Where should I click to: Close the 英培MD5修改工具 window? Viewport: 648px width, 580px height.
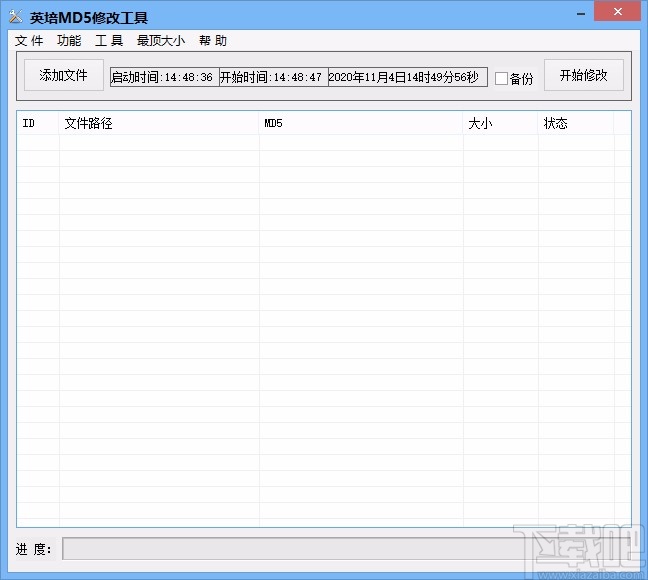point(617,12)
